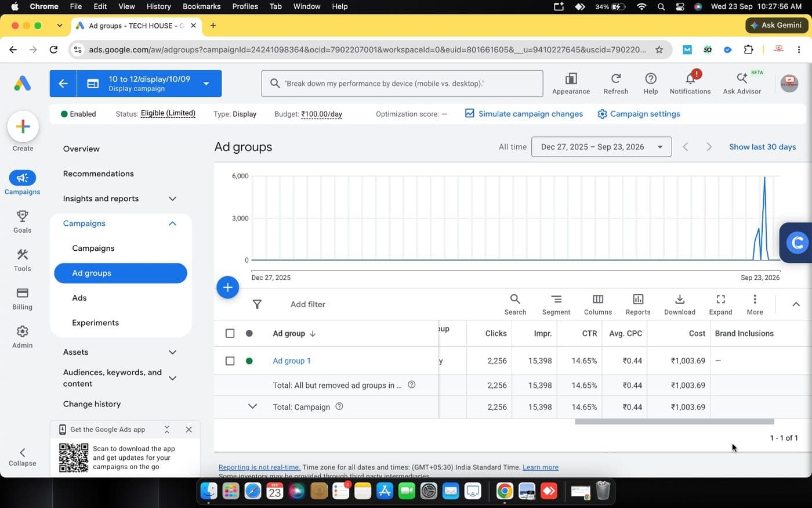
Task: Open Admin in the left rail
Action: pyautogui.click(x=23, y=337)
